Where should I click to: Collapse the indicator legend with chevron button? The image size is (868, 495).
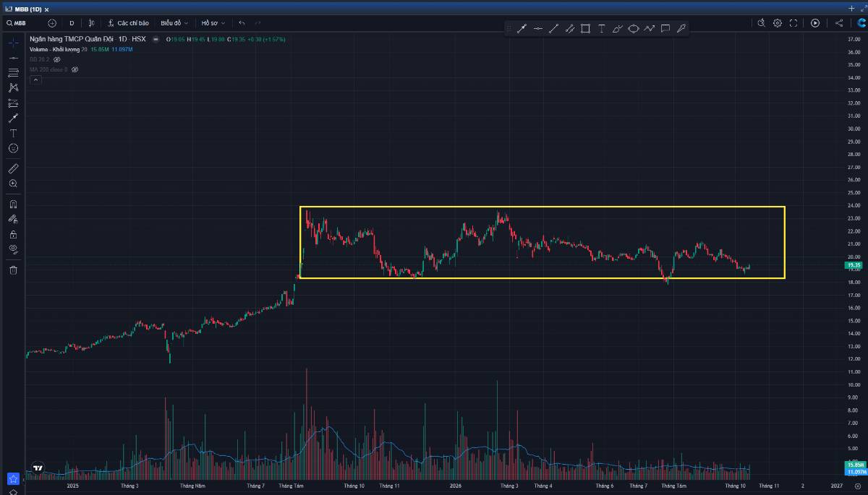coord(35,80)
